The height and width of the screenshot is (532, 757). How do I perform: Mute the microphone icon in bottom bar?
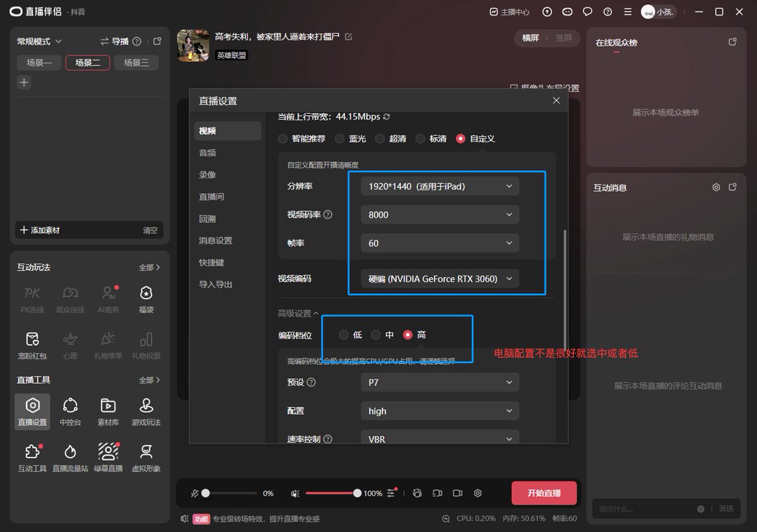tap(195, 494)
